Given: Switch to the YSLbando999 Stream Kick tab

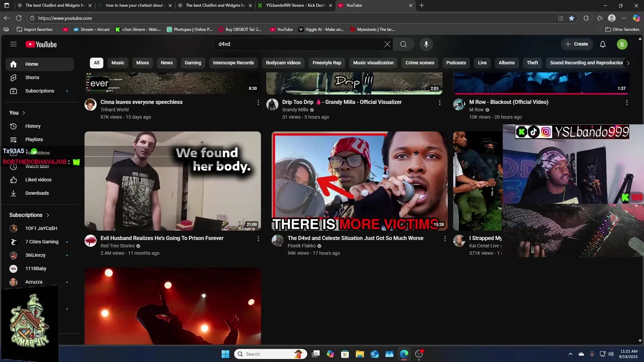Looking at the screenshot, I should pyautogui.click(x=294, y=6).
